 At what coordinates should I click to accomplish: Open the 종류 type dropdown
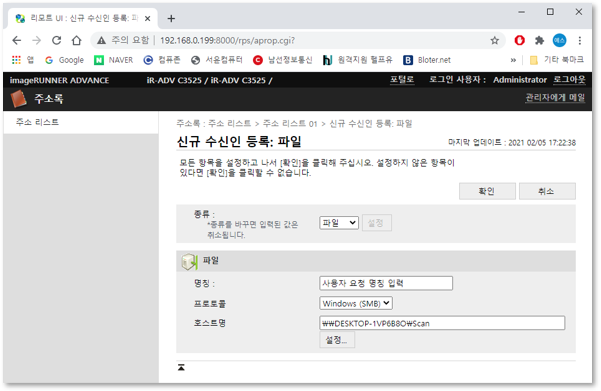[x=339, y=223]
